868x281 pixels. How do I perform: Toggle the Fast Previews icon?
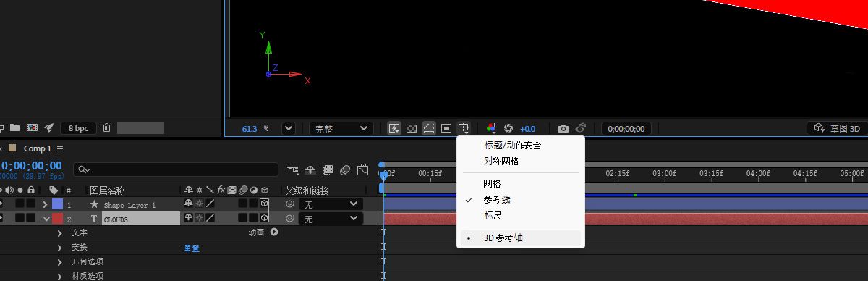[395, 128]
